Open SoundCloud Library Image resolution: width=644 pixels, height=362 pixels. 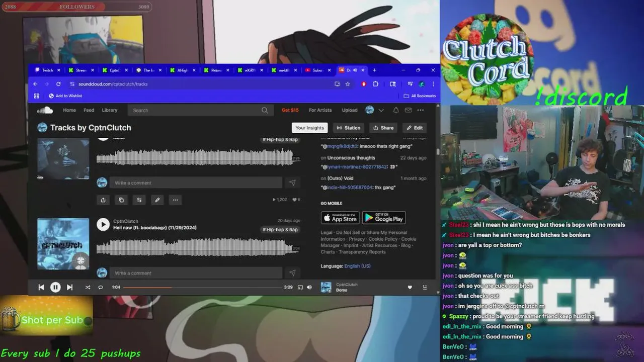[110, 110]
